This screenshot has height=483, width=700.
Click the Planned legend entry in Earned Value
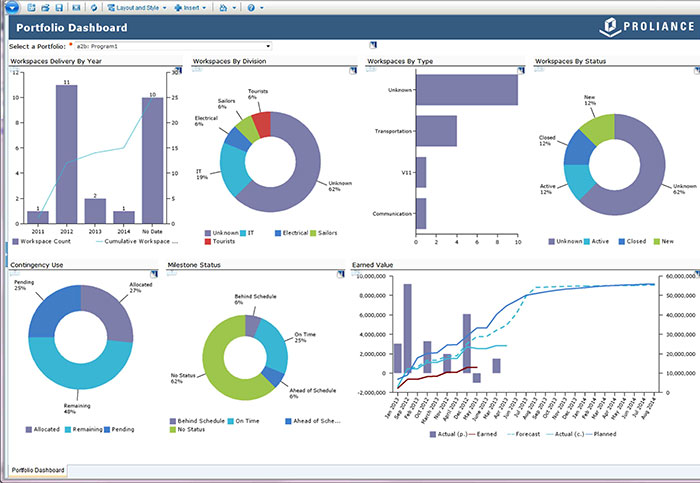click(x=601, y=434)
